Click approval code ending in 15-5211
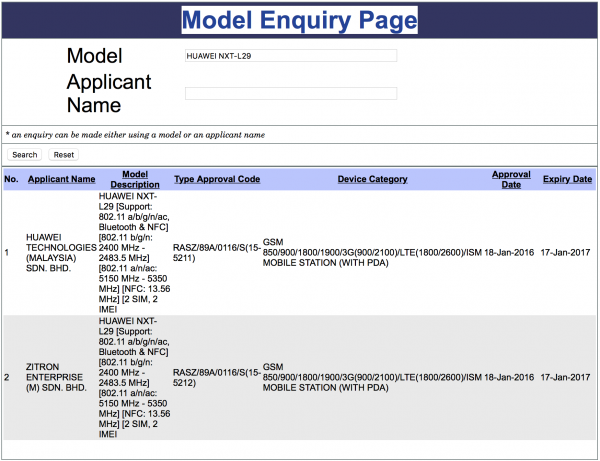 point(217,253)
